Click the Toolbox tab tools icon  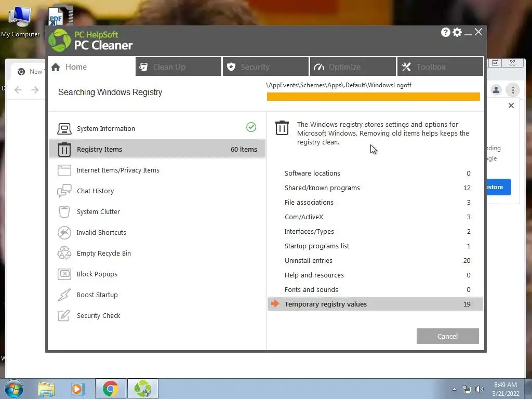coord(406,67)
